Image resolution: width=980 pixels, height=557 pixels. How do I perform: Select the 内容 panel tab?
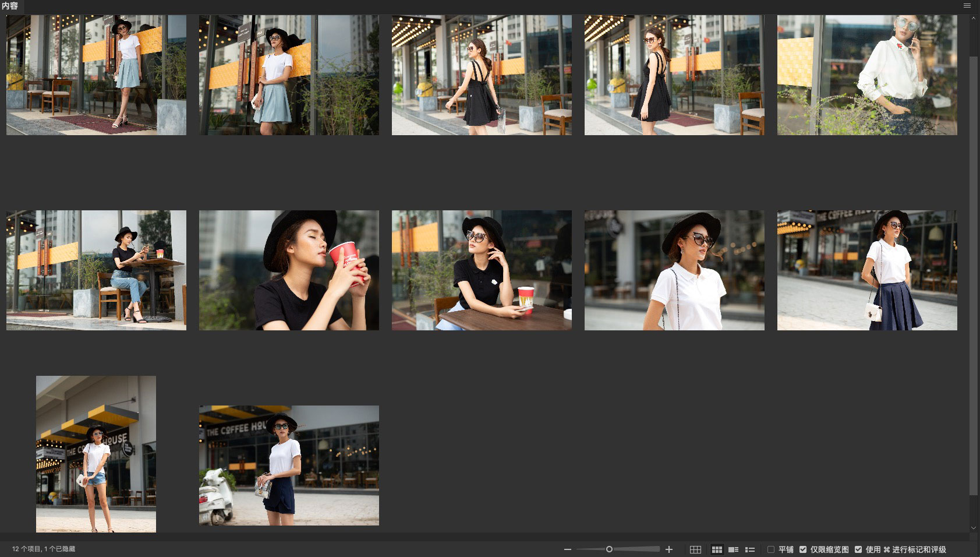click(x=10, y=6)
